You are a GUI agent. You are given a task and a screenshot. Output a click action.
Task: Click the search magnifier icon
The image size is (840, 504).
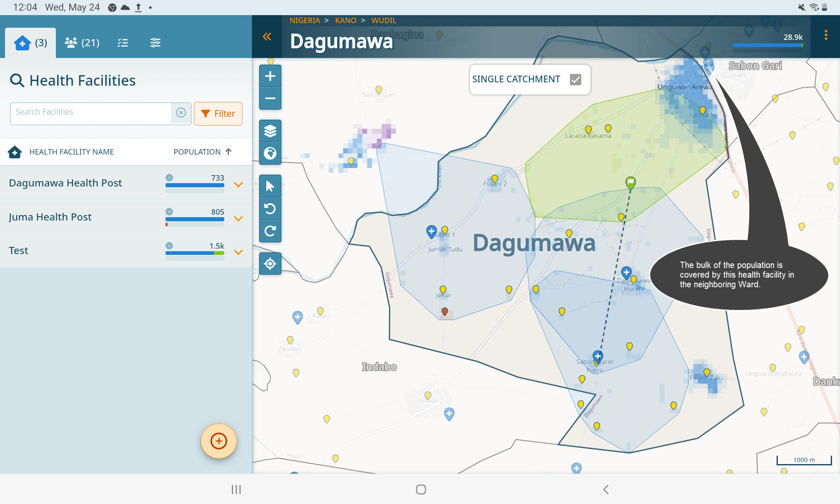click(17, 80)
